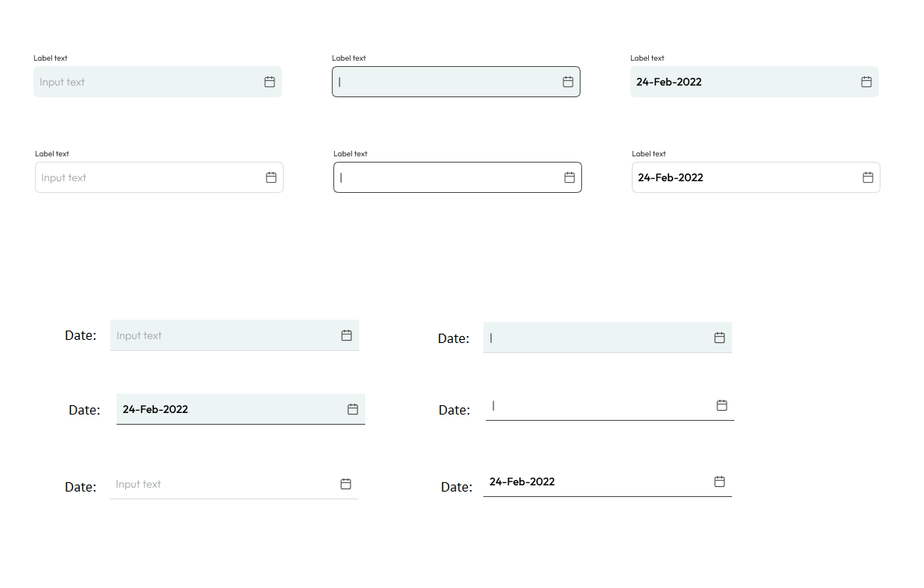Open calendar in tinted Date: field with placeholder
Screen dimensions: 924x588
pos(347,335)
